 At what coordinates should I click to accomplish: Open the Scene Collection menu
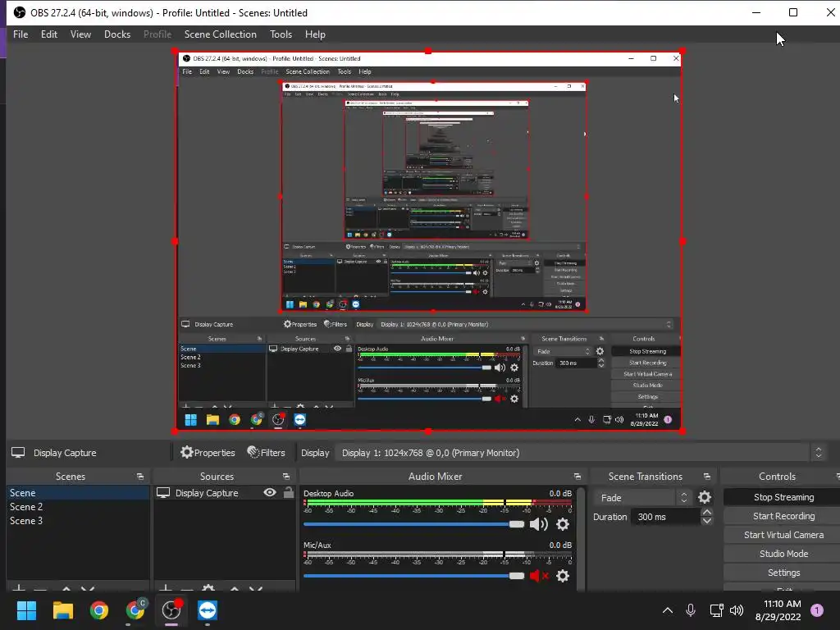click(x=220, y=34)
